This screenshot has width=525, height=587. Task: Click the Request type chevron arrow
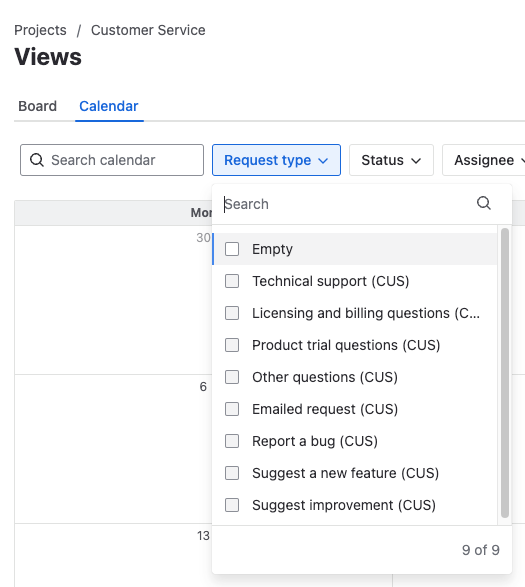323,161
